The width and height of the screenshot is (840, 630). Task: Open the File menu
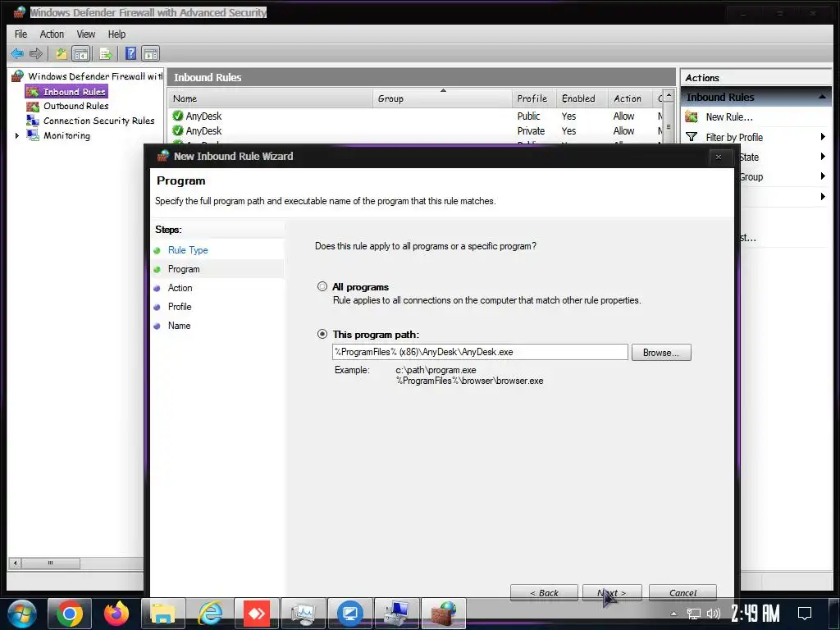pyautogui.click(x=21, y=34)
